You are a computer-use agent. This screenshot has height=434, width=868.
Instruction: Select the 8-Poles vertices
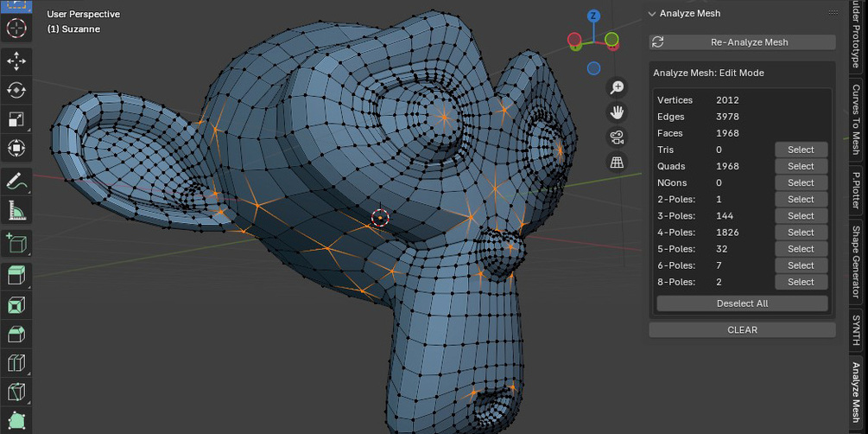point(801,282)
